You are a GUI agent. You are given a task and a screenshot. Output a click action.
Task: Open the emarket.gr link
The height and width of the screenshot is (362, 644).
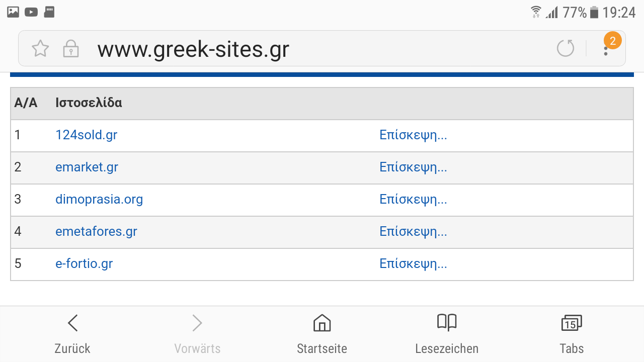87,167
